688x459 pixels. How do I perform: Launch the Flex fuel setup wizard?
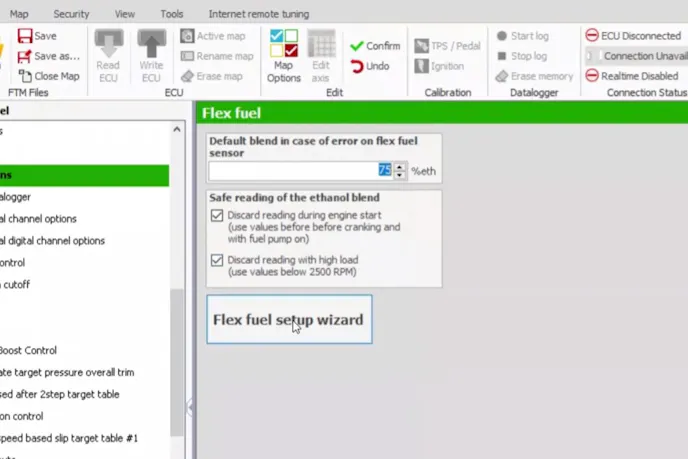[x=289, y=320]
